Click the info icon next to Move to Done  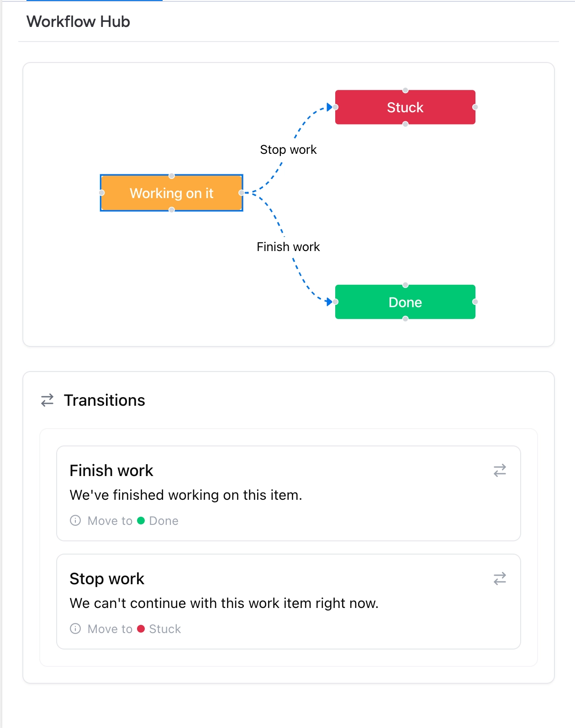76,520
